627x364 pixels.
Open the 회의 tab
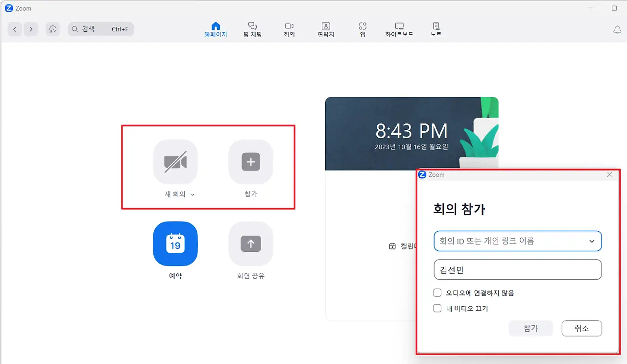click(x=289, y=29)
